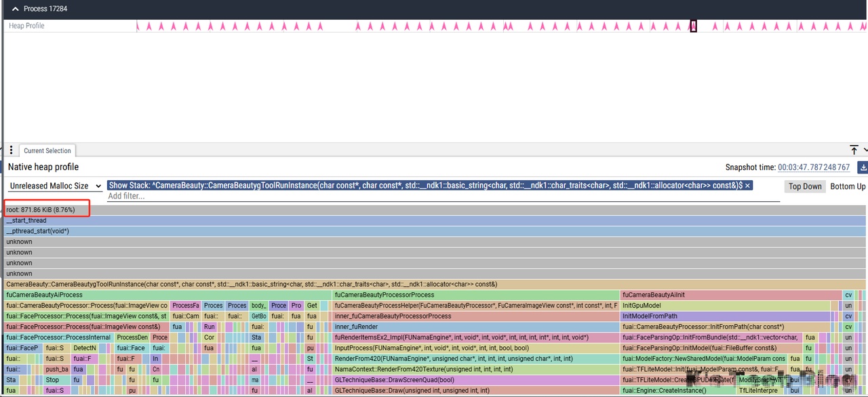Select the Top Down view
The width and height of the screenshot is (868, 397).
pyautogui.click(x=805, y=186)
